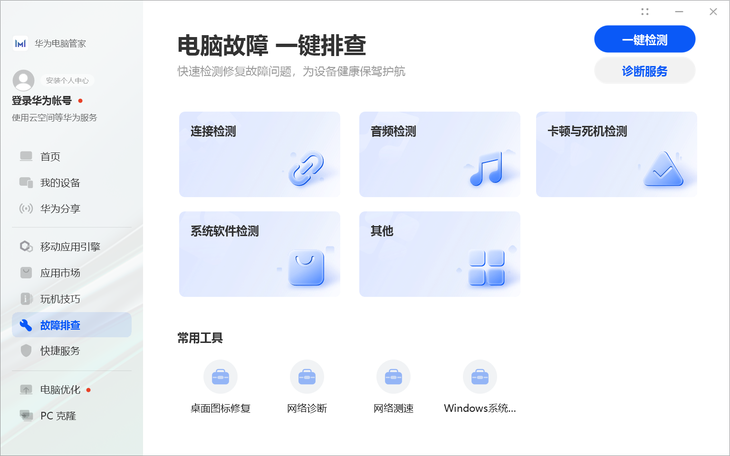Click the four-squares grid icon in 其他
Image resolution: width=730 pixels, height=456 pixels.
coord(487,268)
